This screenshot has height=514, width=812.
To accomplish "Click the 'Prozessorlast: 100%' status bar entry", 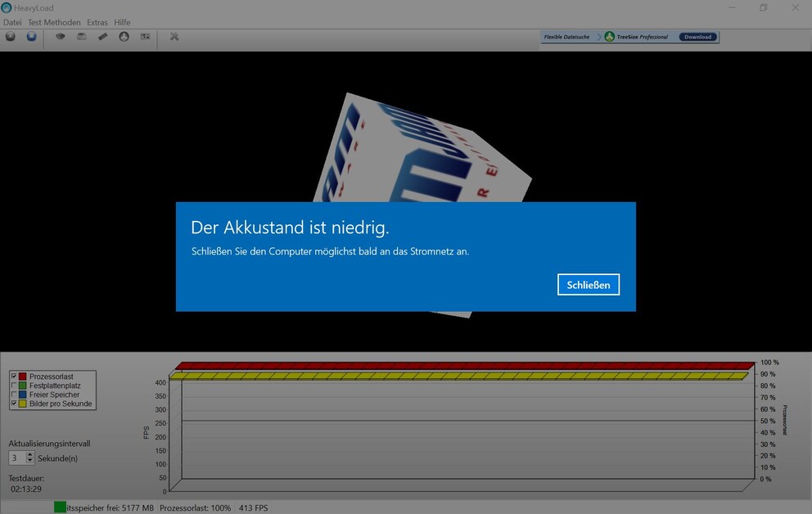I will pos(196,507).
